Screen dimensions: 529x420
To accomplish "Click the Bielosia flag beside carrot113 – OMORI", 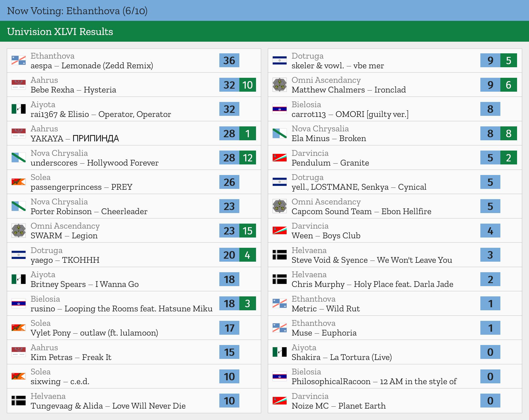I will pos(280,109).
